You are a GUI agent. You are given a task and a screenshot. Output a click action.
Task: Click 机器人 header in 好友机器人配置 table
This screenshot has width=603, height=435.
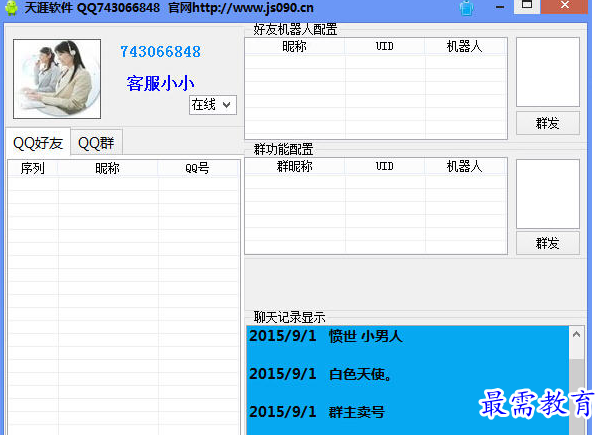coord(465,47)
